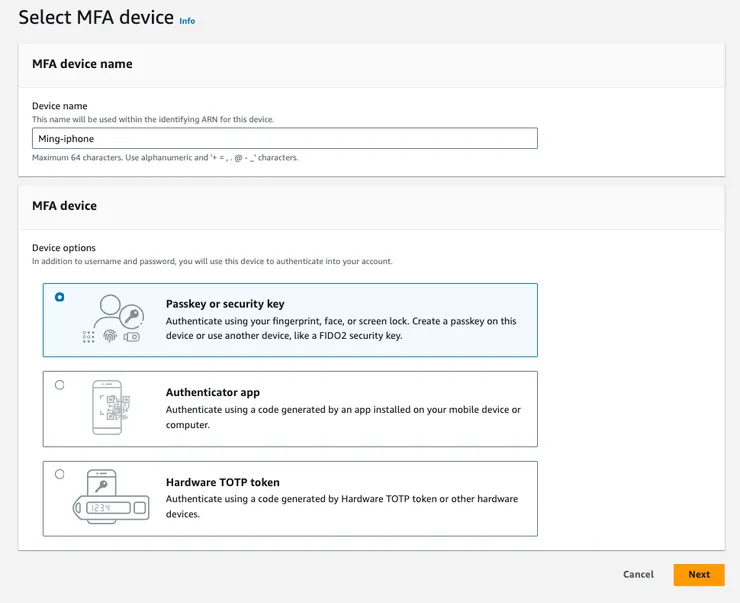Click the "Device options" label

[64, 248]
